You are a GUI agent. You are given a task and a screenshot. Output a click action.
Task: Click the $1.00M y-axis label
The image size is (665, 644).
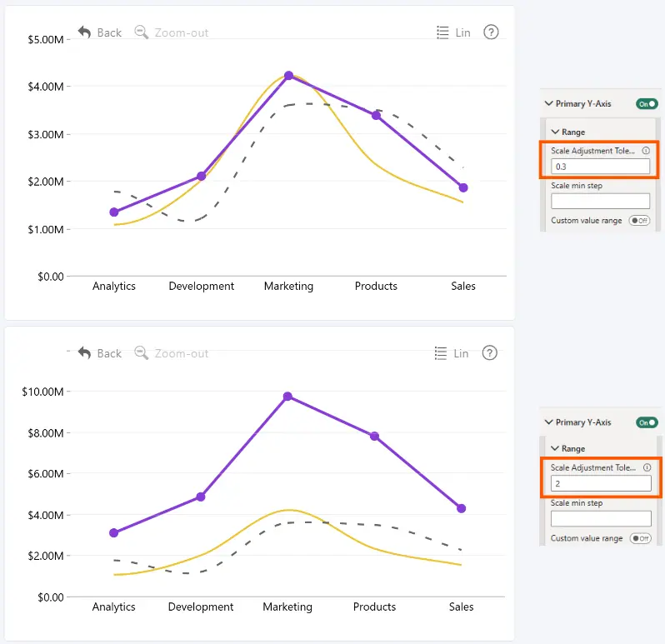click(x=46, y=229)
